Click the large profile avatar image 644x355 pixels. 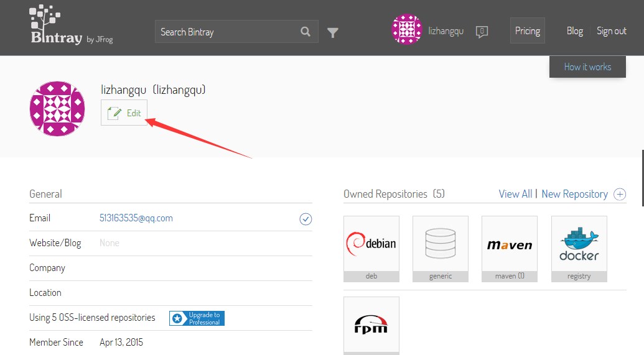click(57, 109)
